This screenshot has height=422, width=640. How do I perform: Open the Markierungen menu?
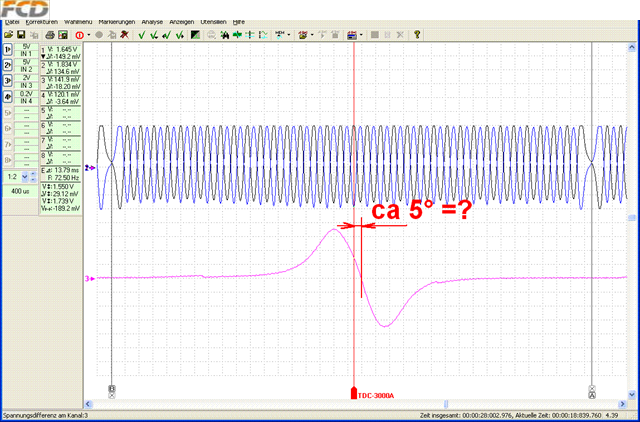117,22
